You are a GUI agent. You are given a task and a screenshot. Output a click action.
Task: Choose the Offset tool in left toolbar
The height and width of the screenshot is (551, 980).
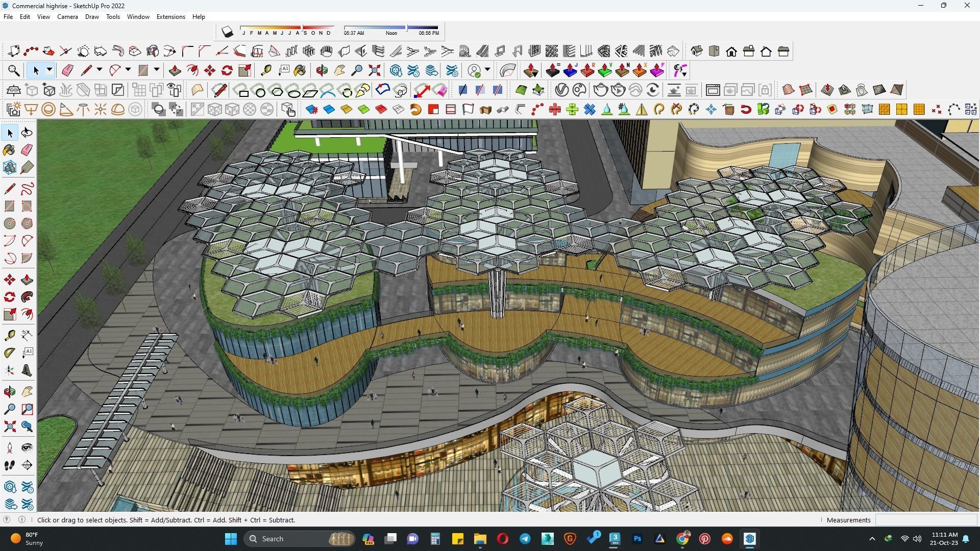pos(27,314)
